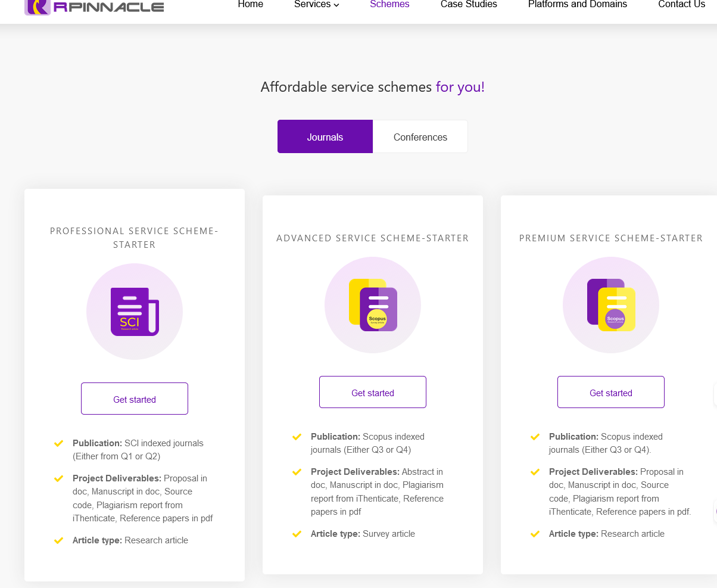
Task: Go to Case Studies page
Action: [469, 5]
